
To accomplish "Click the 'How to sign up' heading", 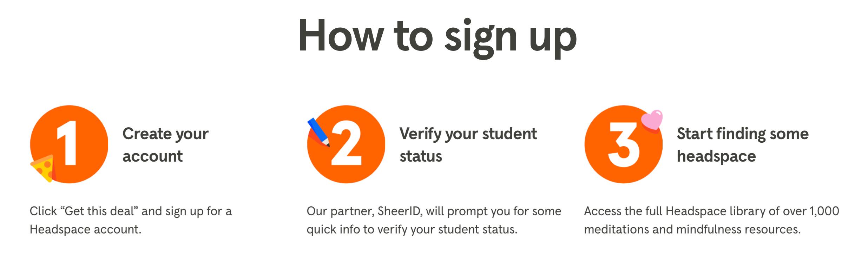I will [x=438, y=37].
